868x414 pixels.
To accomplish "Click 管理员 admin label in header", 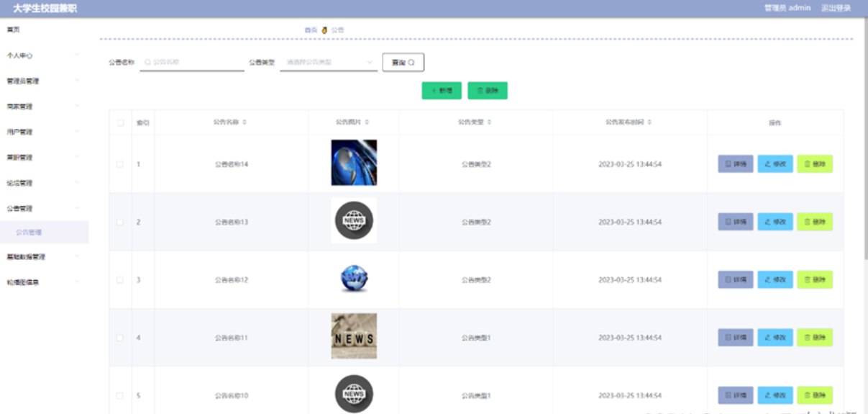I will click(x=787, y=8).
